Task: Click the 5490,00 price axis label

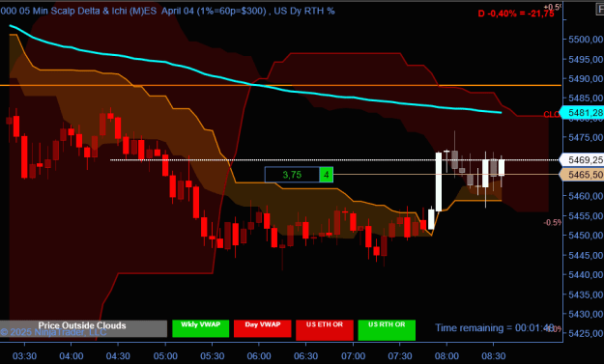Action: (586, 78)
